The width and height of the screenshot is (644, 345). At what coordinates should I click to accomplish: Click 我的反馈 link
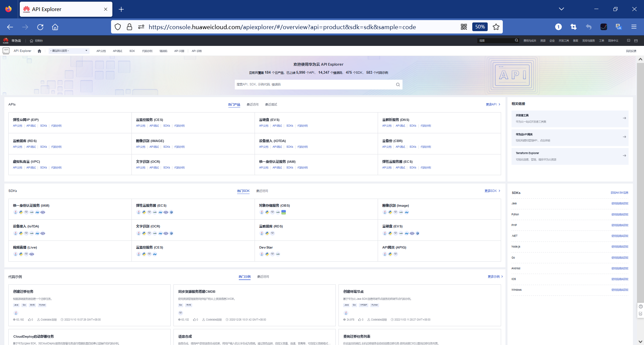point(631,51)
